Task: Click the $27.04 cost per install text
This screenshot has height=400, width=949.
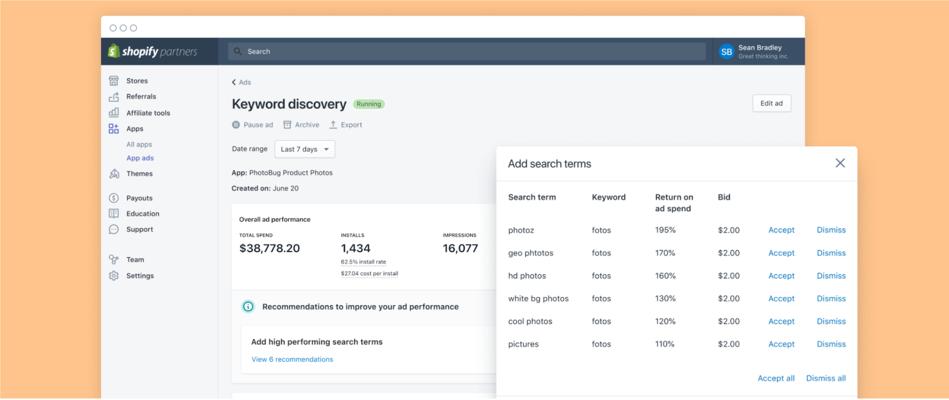Action: 369,274
